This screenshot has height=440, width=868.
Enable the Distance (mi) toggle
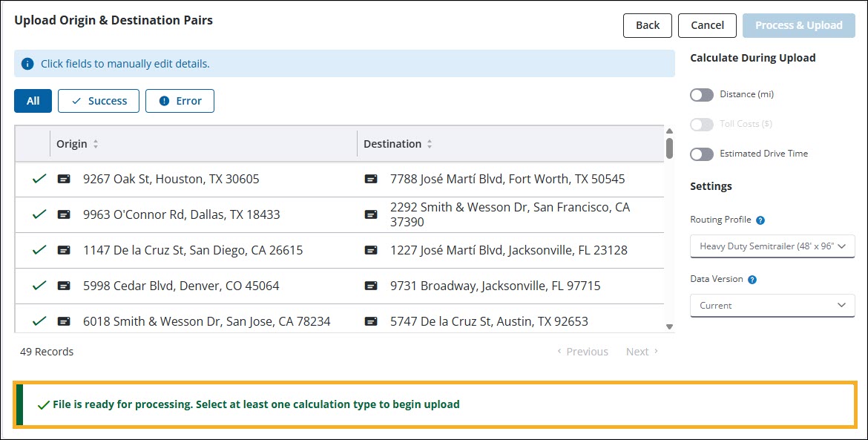pyautogui.click(x=701, y=94)
